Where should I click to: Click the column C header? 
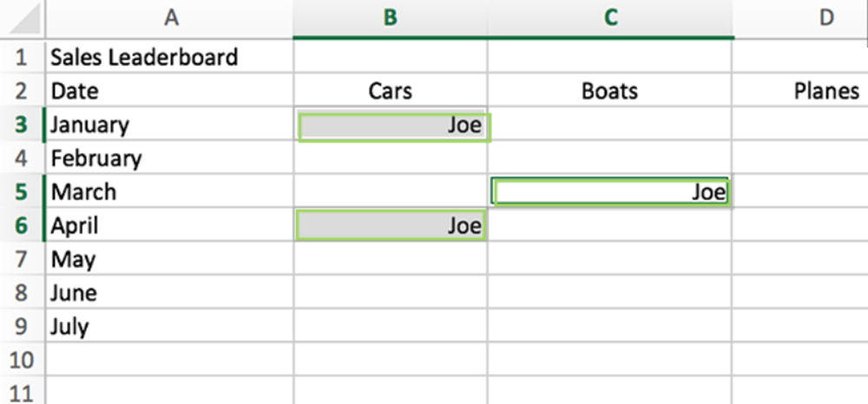(610, 17)
